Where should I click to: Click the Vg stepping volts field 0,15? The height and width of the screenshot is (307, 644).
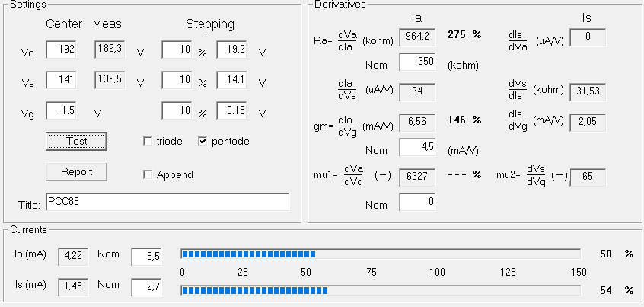click(231, 110)
